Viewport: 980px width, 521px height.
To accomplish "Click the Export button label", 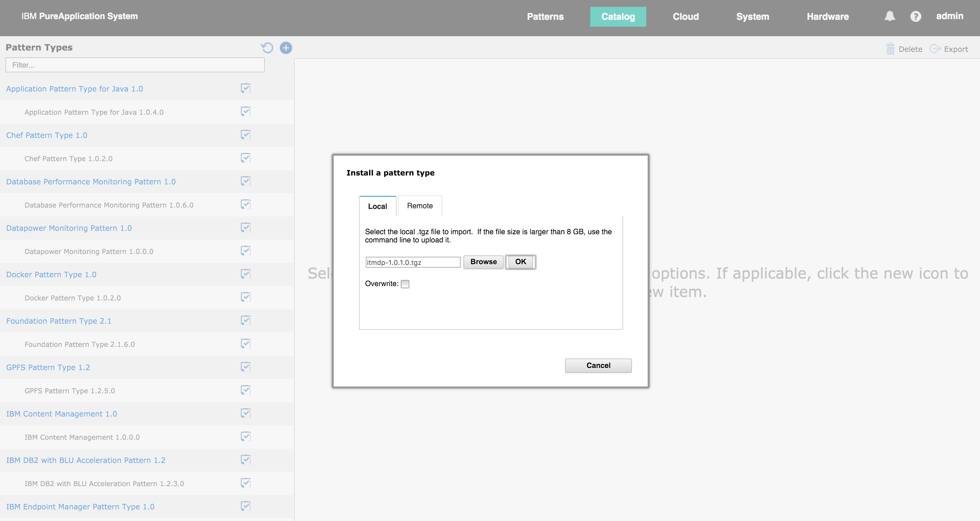I will coord(956,49).
